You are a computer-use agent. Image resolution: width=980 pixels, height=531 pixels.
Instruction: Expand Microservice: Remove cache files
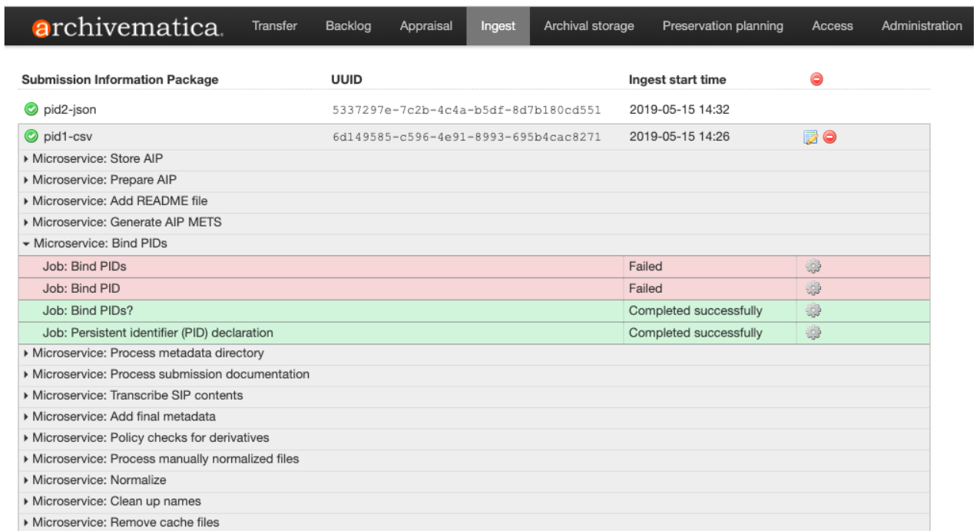click(x=121, y=523)
